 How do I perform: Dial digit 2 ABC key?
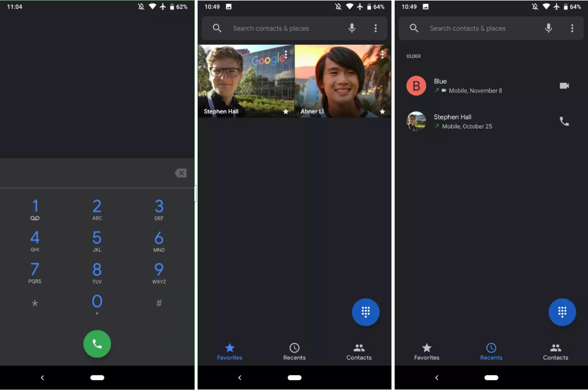click(97, 209)
